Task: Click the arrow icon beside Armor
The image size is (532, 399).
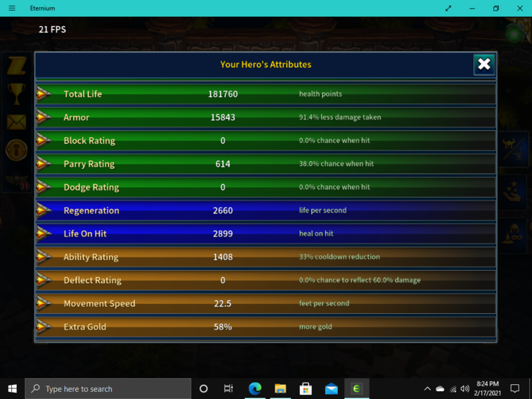Action: tap(44, 118)
